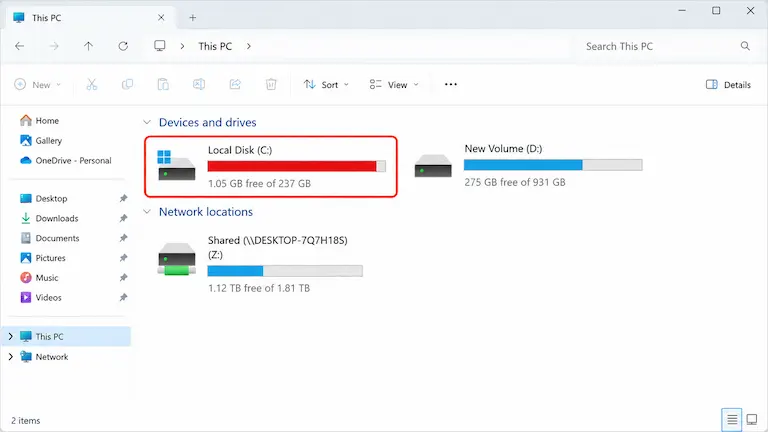Click the search magnifier icon

(x=745, y=46)
